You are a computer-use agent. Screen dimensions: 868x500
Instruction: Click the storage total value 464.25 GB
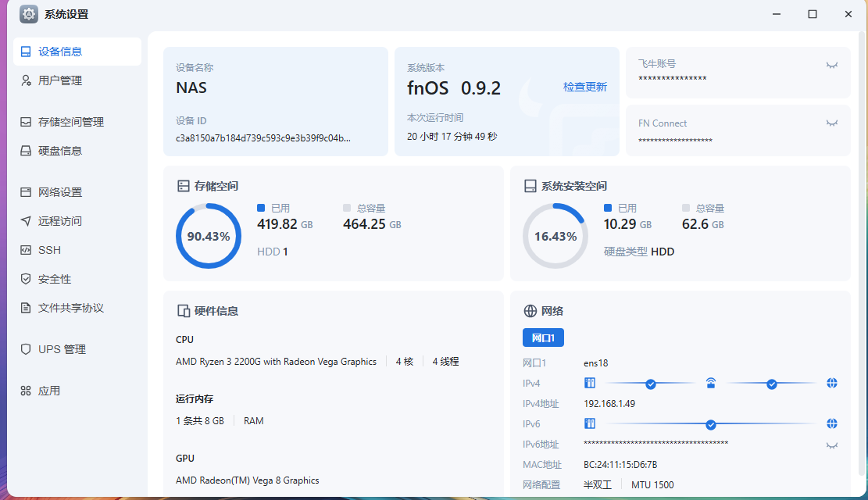[372, 223]
